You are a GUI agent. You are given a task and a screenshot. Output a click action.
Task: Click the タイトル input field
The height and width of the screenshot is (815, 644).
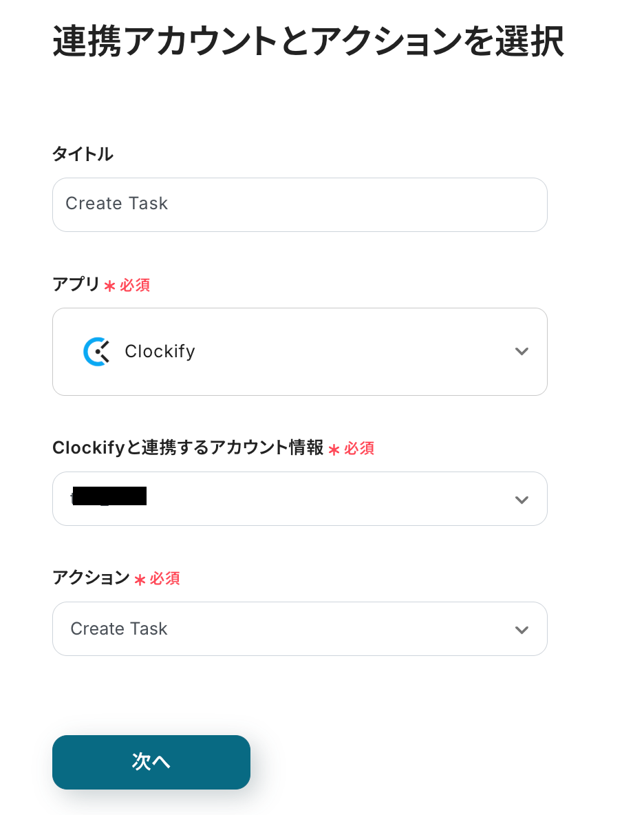(x=299, y=204)
